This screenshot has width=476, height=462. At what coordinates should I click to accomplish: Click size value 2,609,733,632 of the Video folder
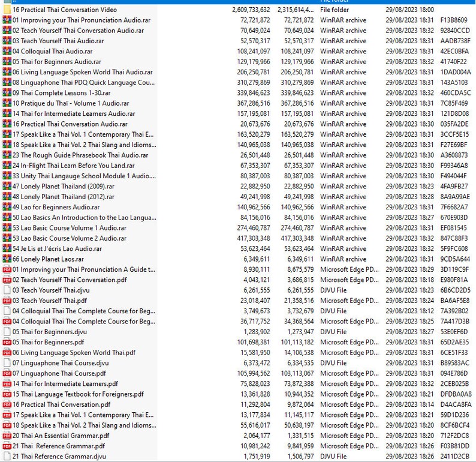(x=251, y=10)
